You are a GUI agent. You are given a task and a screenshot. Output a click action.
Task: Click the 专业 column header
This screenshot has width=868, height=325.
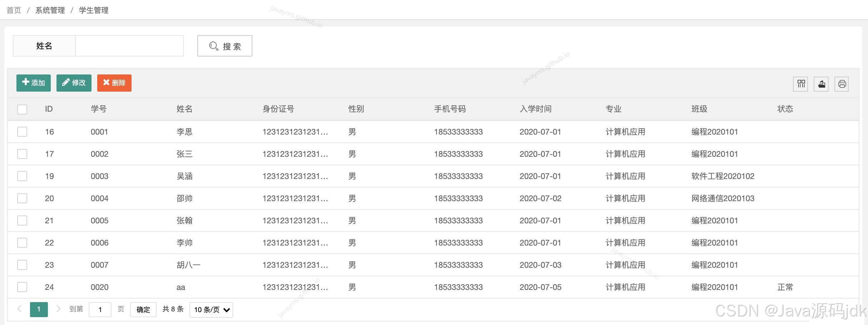tap(613, 109)
